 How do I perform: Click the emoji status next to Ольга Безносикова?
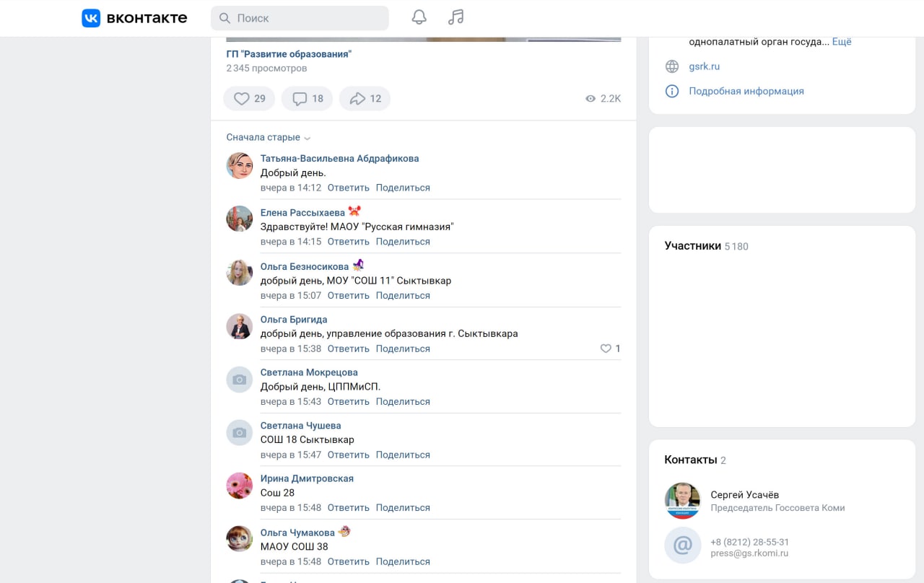click(358, 266)
